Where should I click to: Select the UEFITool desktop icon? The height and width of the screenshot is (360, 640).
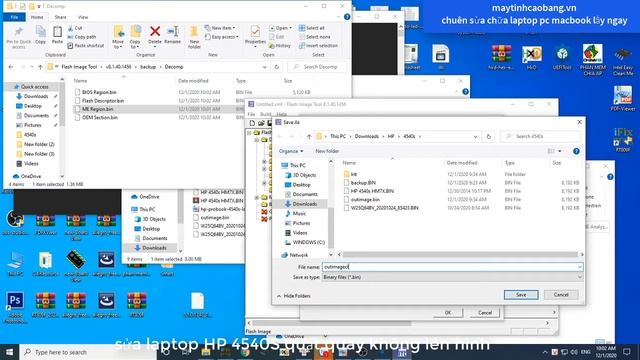[x=562, y=58]
